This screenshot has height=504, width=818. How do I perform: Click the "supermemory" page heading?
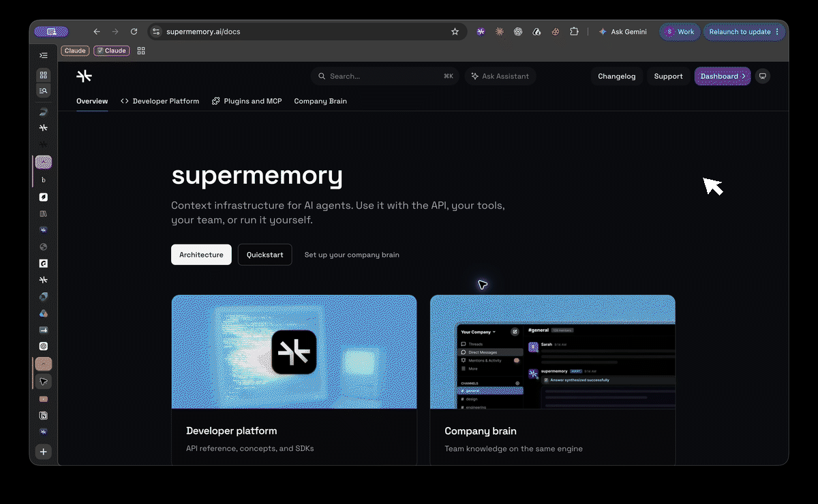click(x=257, y=176)
